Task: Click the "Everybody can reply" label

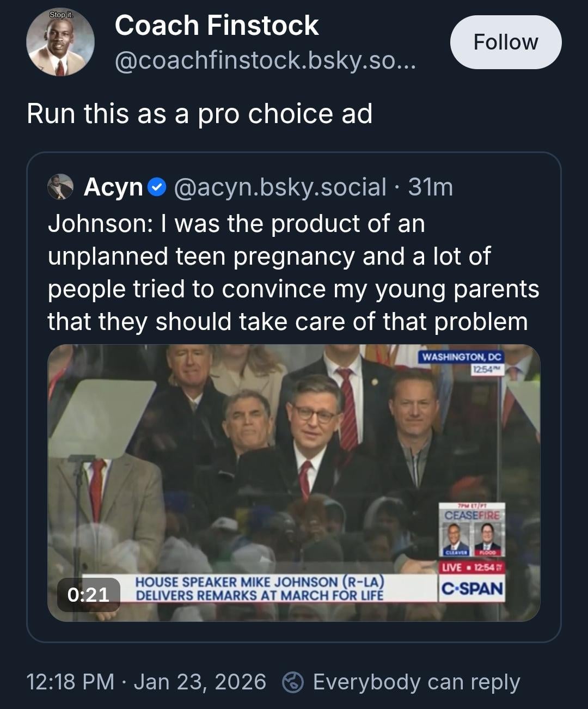Action: (416, 682)
